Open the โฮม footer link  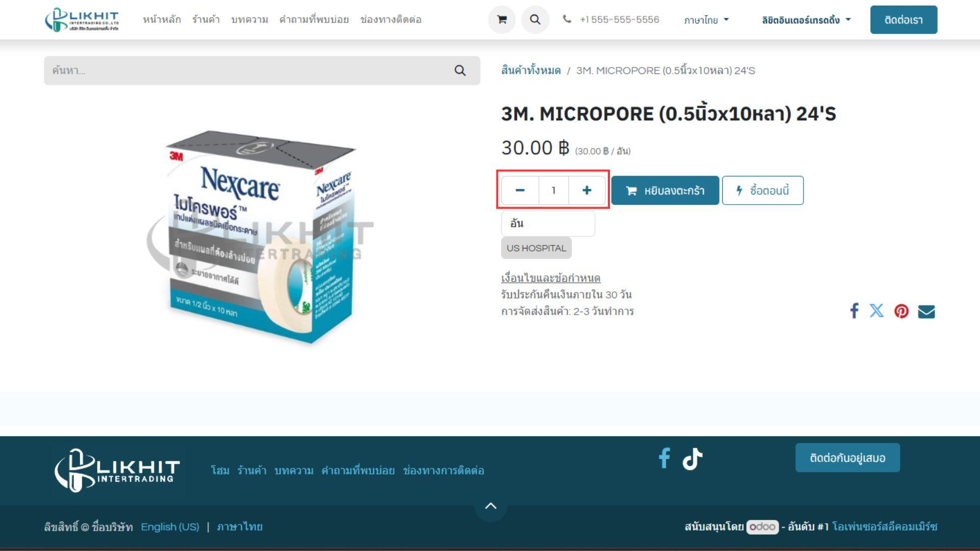pos(220,470)
